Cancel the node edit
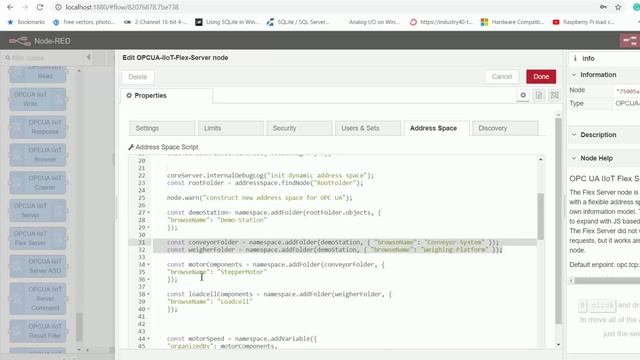Viewport: 640px width, 360px height. (x=502, y=77)
